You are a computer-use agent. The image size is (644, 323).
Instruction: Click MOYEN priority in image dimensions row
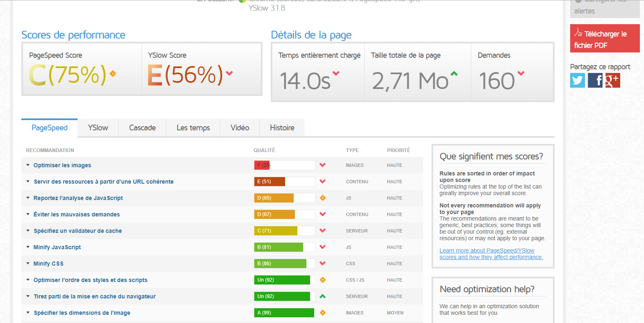395,313
